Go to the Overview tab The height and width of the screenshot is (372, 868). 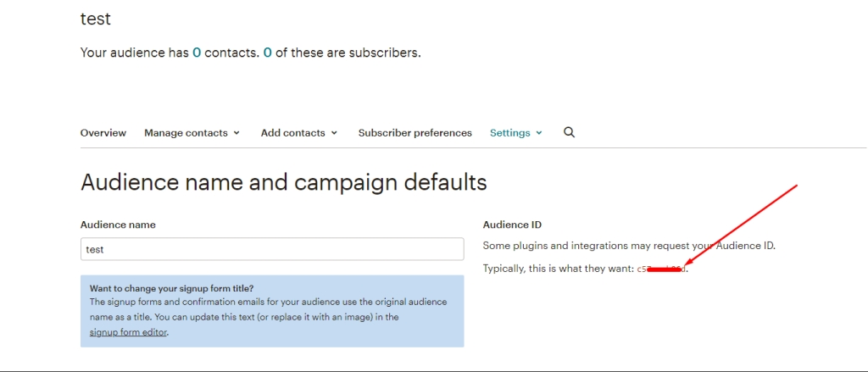(x=103, y=133)
